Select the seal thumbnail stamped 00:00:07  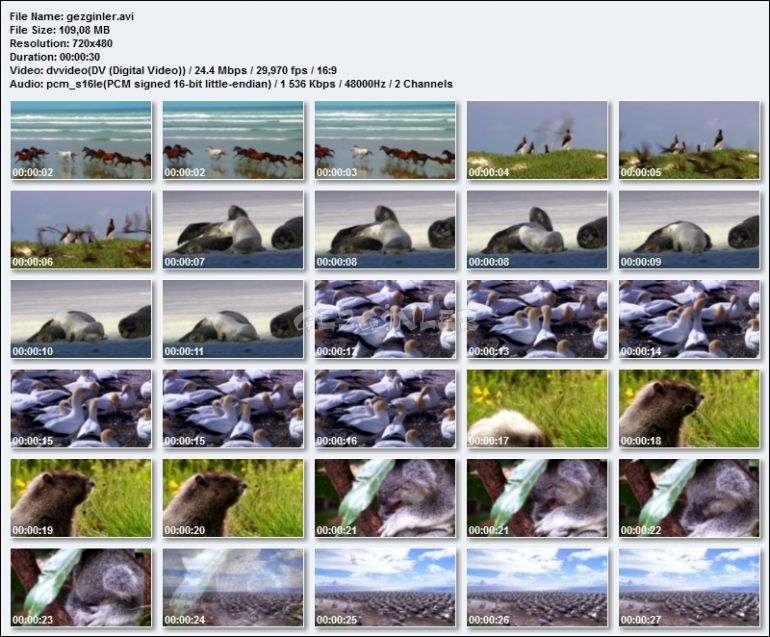point(233,229)
